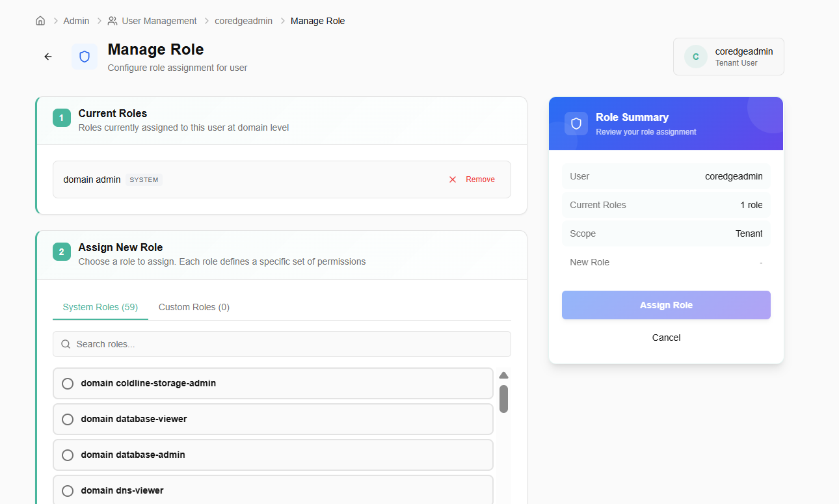Open the System Roles tab
Viewport: 839px width, 504px height.
click(x=100, y=307)
